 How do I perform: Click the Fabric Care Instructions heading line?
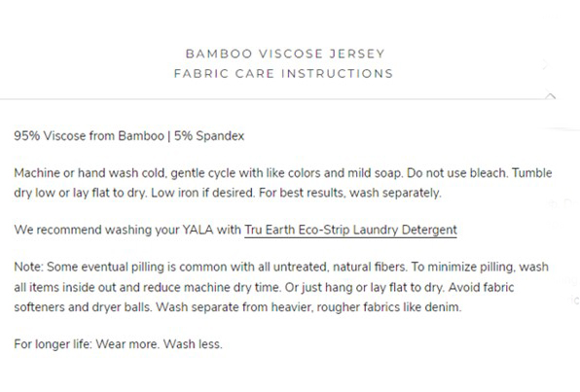tap(283, 73)
